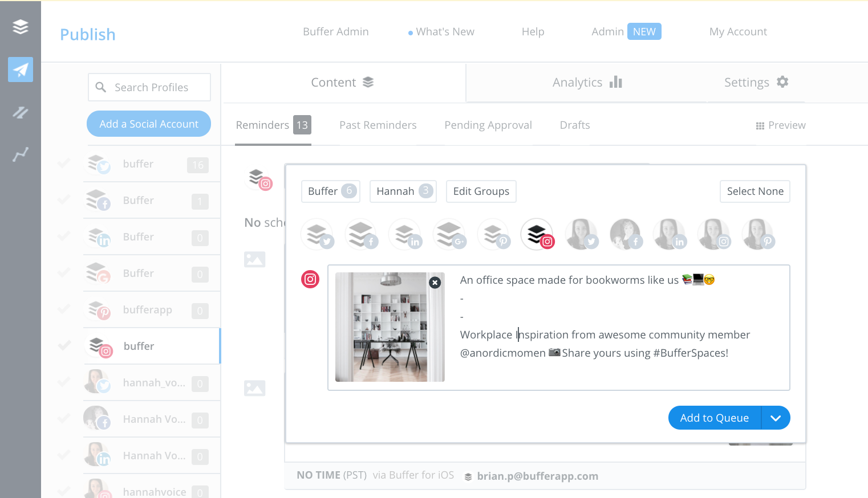This screenshot has width=868, height=498.
Task: Open the Publish paper plane icon
Action: (21, 70)
